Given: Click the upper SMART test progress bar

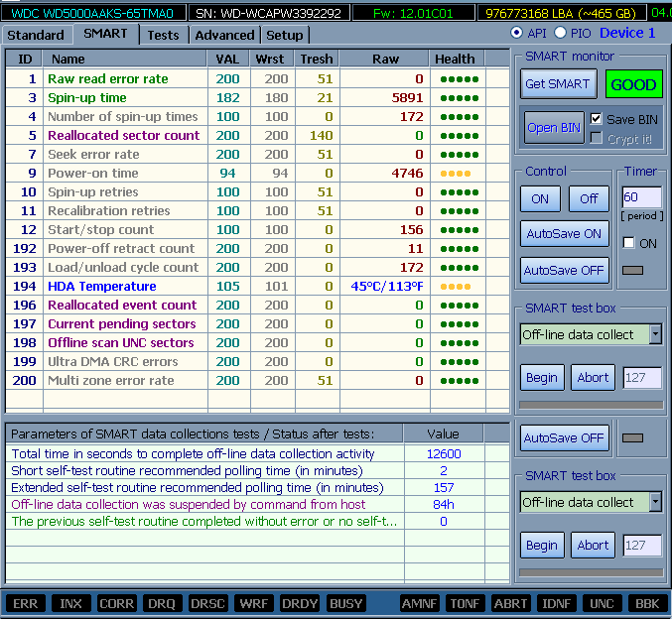Looking at the screenshot, I should 591,405.
